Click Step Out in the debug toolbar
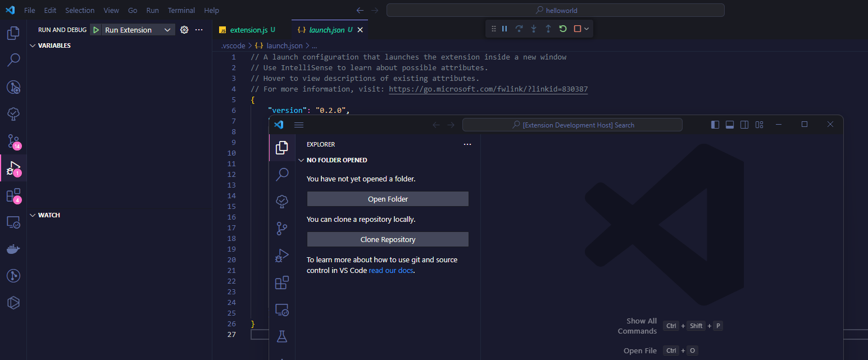The image size is (868, 360). (x=548, y=29)
